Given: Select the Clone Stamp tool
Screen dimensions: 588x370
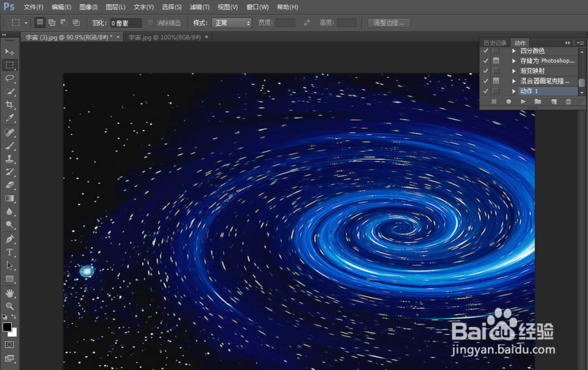Looking at the screenshot, I should pos(9,159).
